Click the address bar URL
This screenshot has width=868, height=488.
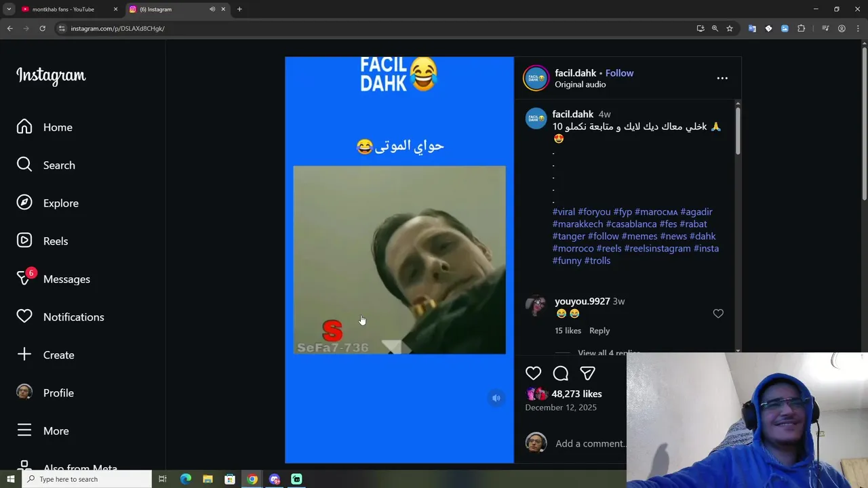[117, 28]
